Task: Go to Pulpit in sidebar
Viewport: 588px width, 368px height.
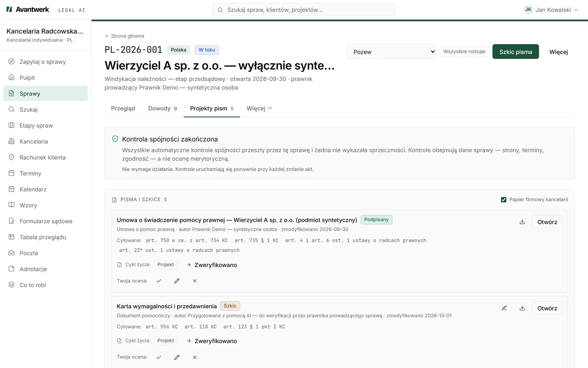Action: click(46, 78)
